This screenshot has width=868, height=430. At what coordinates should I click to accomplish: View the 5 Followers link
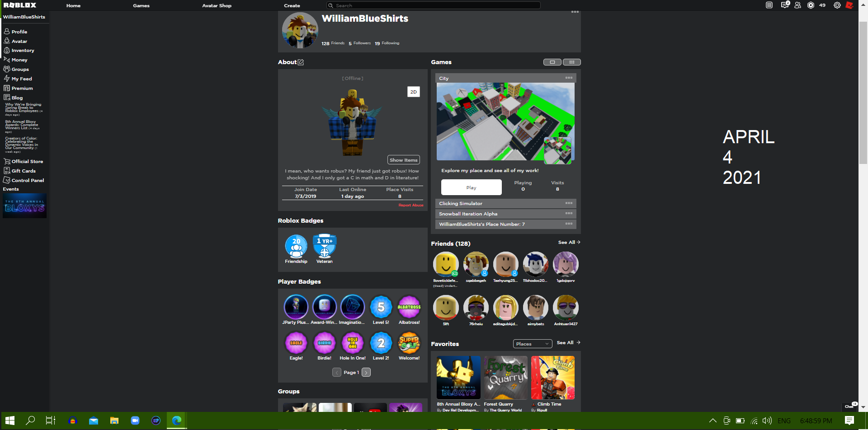359,43
